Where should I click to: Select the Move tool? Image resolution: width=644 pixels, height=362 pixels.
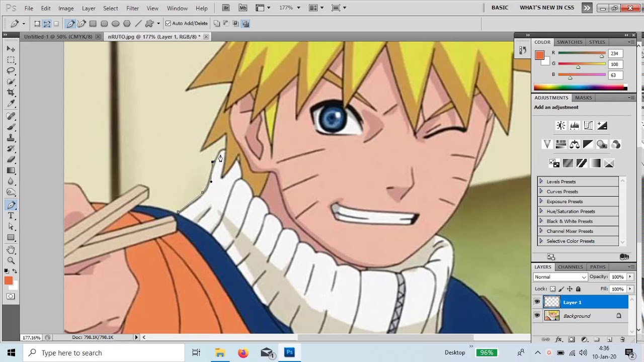(x=11, y=49)
